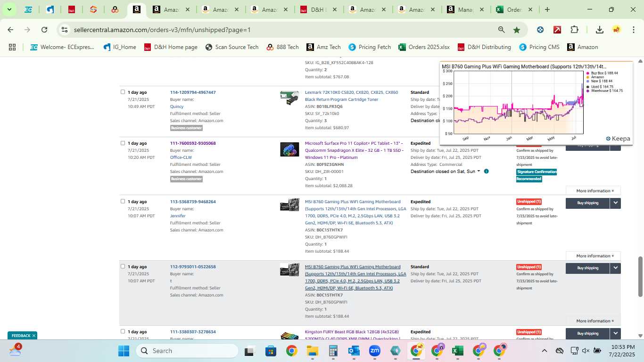Click the zoom magnifier icon in address bar
Screen dimensions: 644x362
[x=502, y=30]
